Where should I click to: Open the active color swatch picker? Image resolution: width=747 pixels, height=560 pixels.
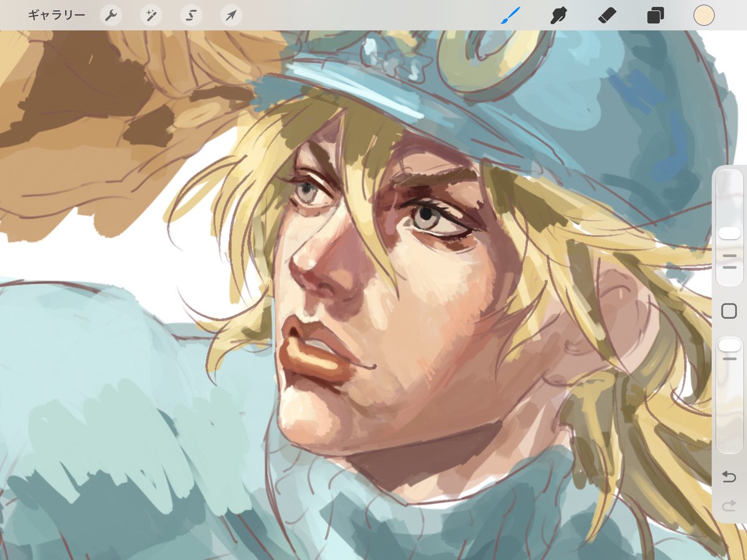tap(704, 16)
